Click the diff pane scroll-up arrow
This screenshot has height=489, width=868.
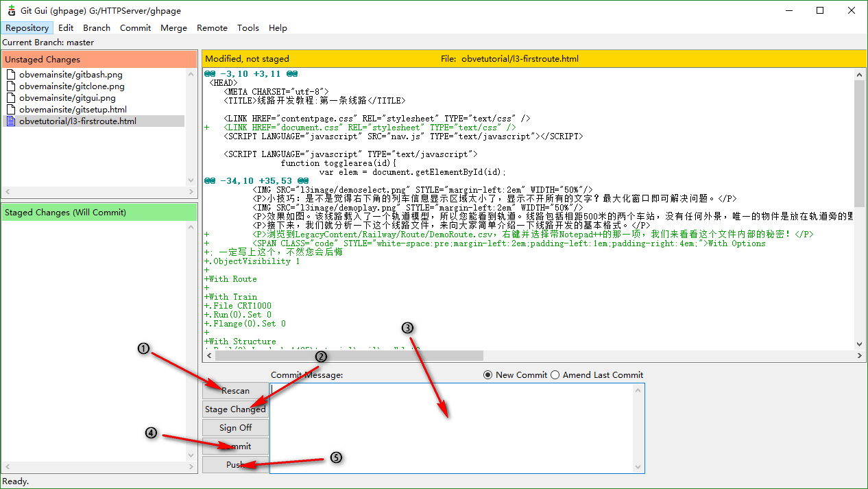pos(860,74)
